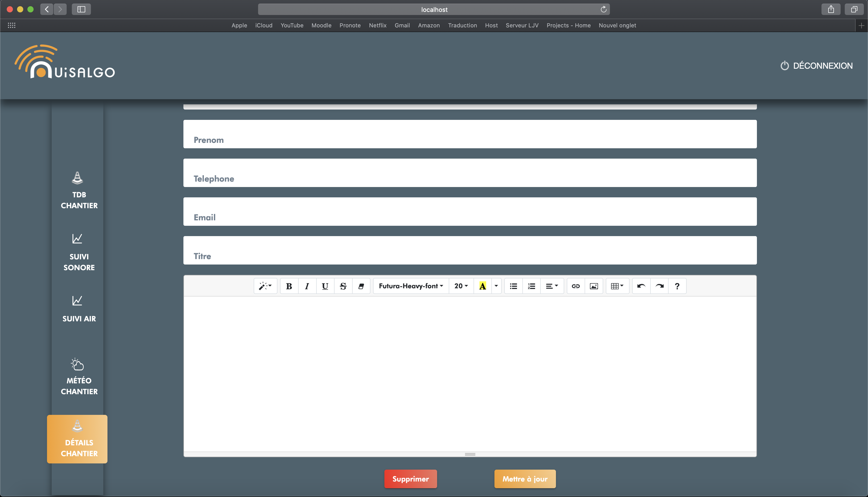The image size is (868, 497).
Task: Grab the editor resize handle bar
Action: click(470, 454)
